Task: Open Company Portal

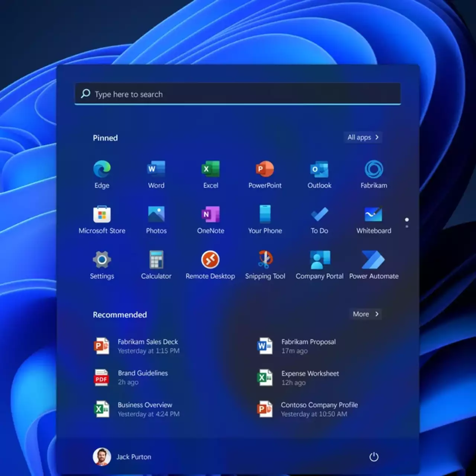Action: pos(319,265)
